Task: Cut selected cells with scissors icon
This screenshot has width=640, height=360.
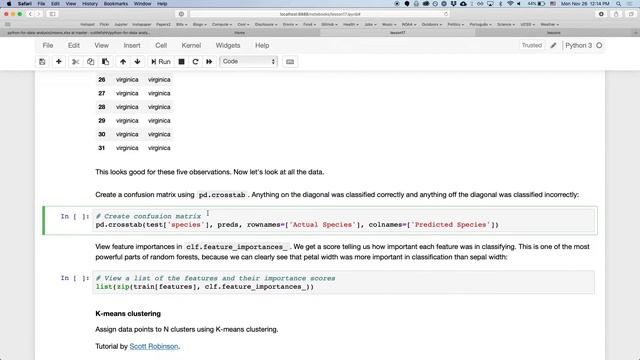Action: tap(76, 62)
